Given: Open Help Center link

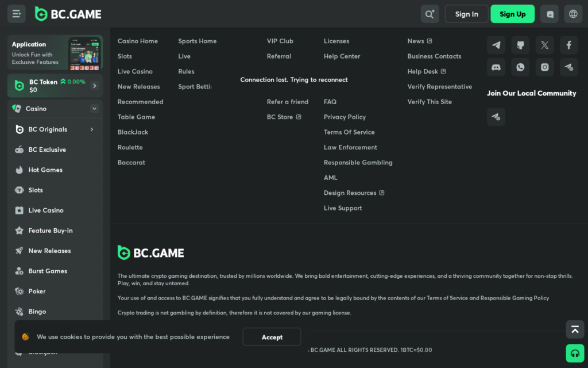Looking at the screenshot, I should coord(342,56).
